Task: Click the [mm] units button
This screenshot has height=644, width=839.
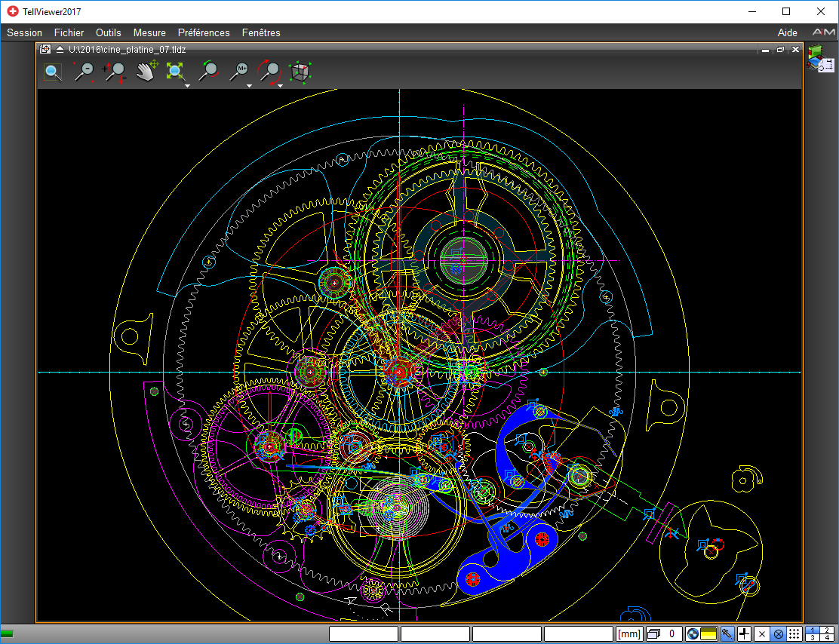Action: pos(629,633)
